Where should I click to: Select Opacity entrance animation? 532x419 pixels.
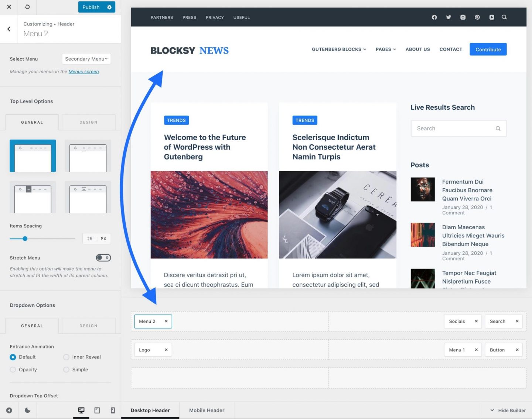[x=13, y=370]
